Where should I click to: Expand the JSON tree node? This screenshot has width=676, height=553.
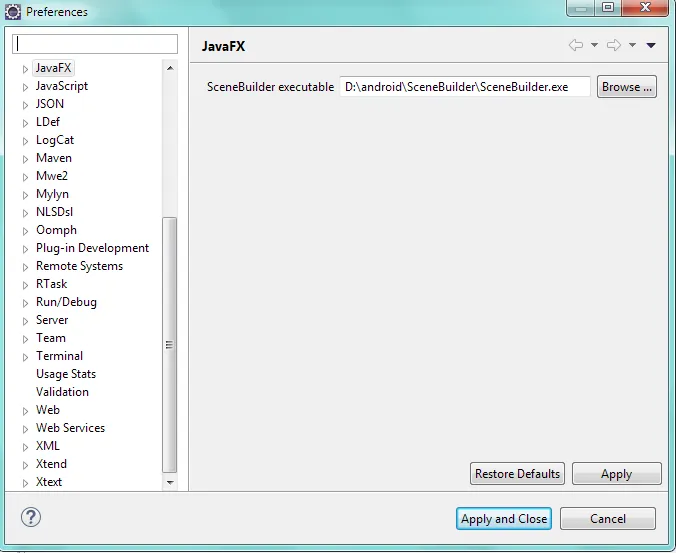(x=25, y=105)
